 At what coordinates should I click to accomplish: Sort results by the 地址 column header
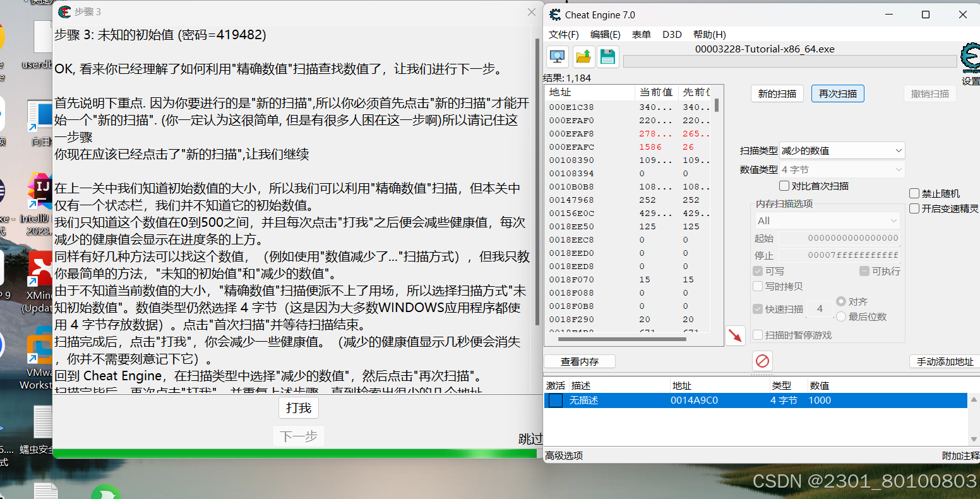click(590, 92)
